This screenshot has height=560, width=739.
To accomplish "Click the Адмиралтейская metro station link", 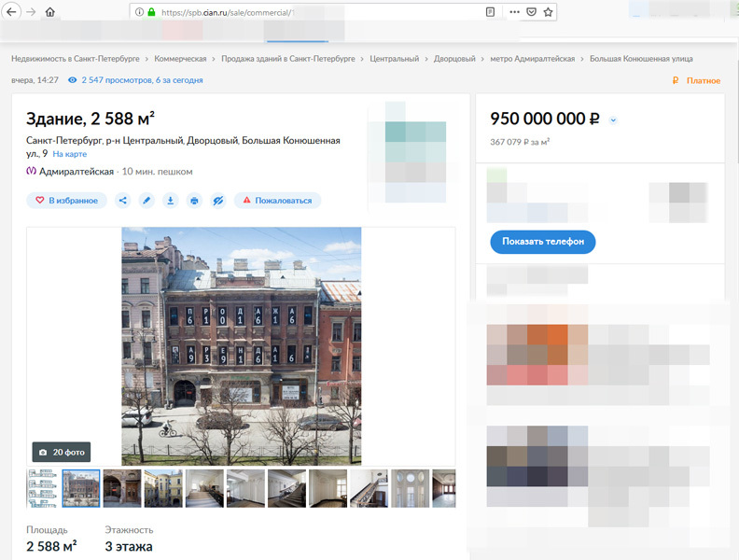I will (x=77, y=172).
